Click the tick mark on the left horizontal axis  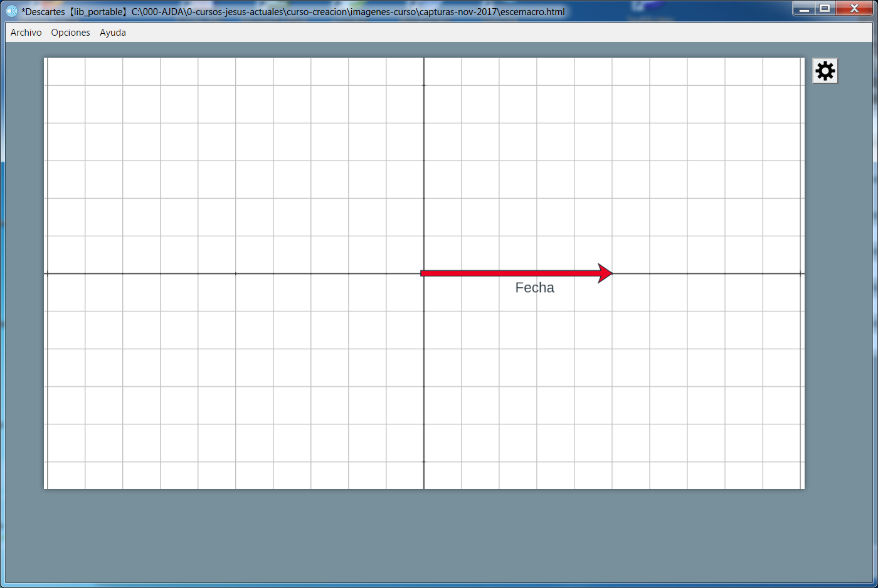(236, 273)
